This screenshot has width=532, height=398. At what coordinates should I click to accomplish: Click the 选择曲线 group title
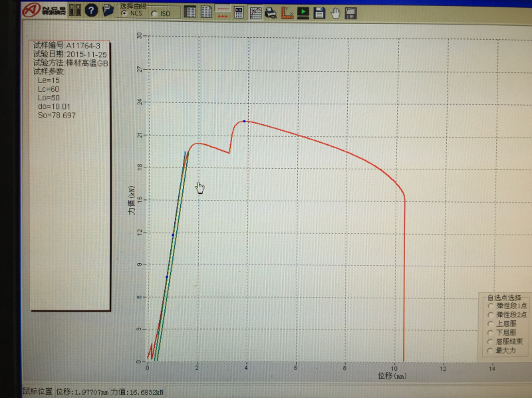(x=133, y=6)
